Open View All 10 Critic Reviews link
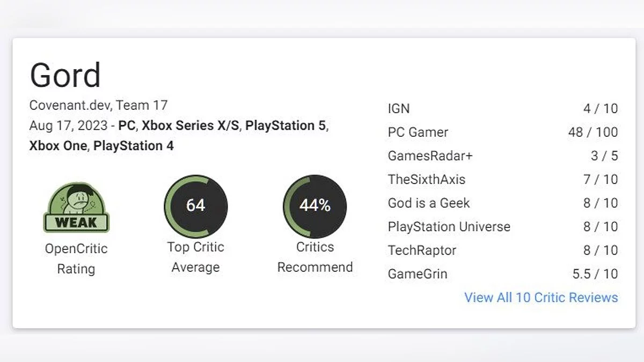The width and height of the screenshot is (644, 362). point(541,298)
